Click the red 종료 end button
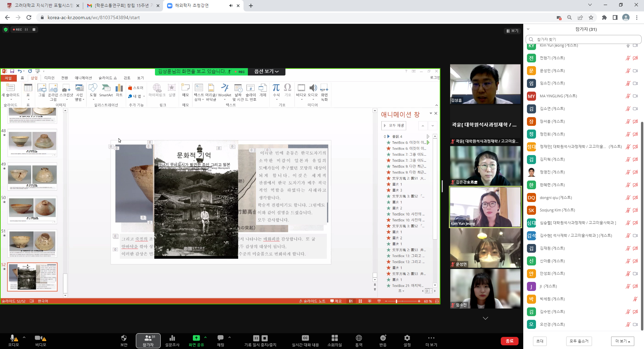644x349 pixels. coord(509,341)
